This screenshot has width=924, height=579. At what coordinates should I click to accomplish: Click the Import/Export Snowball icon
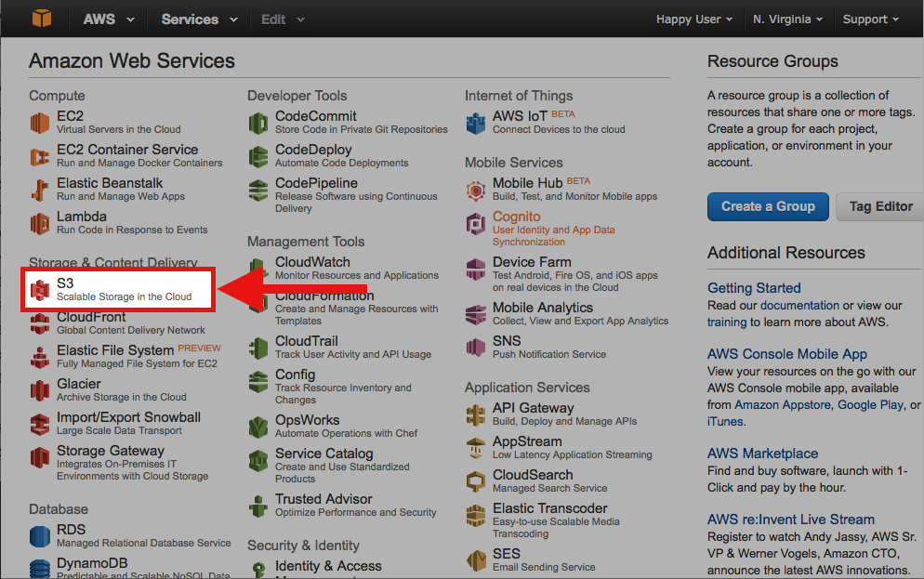point(40,424)
